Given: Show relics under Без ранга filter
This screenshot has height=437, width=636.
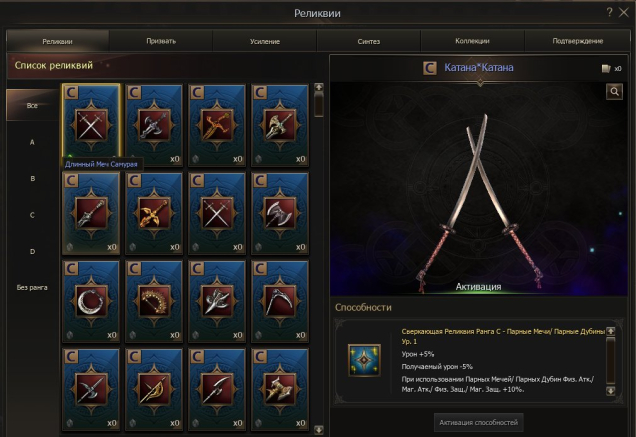Looking at the screenshot, I should [x=32, y=288].
